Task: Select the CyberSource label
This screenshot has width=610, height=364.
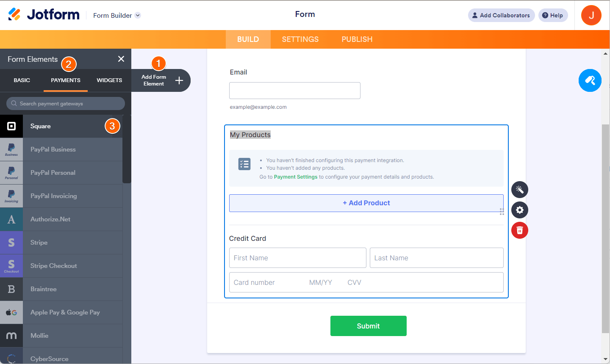Action: point(50,359)
